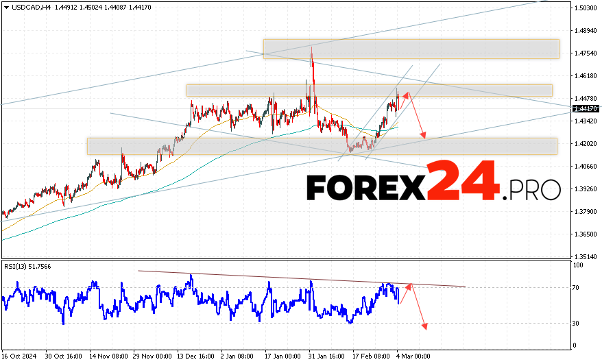602x364 pixels.
Task: Click the 1.35140 price axis label
Action: tap(586, 256)
